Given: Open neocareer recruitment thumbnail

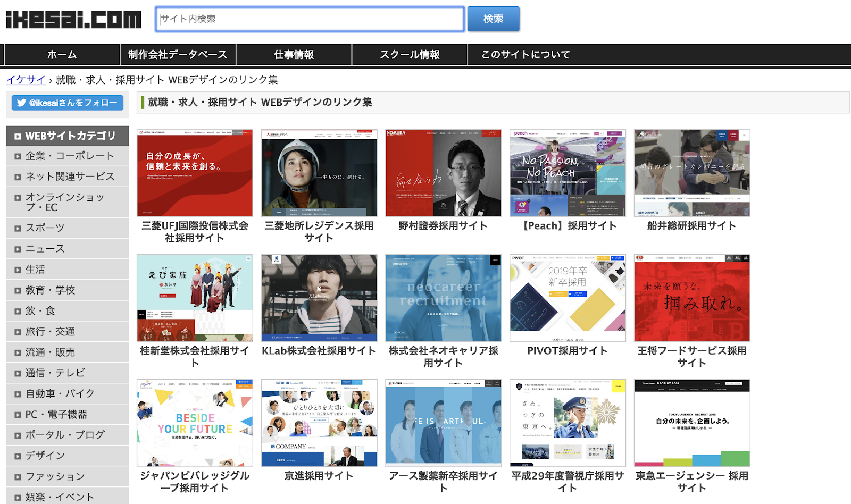Looking at the screenshot, I should (443, 298).
